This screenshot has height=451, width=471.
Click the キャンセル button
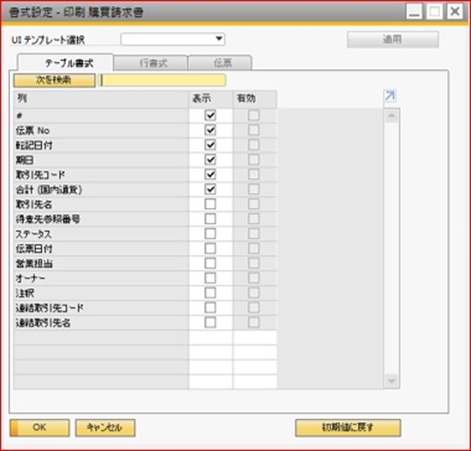[105, 428]
